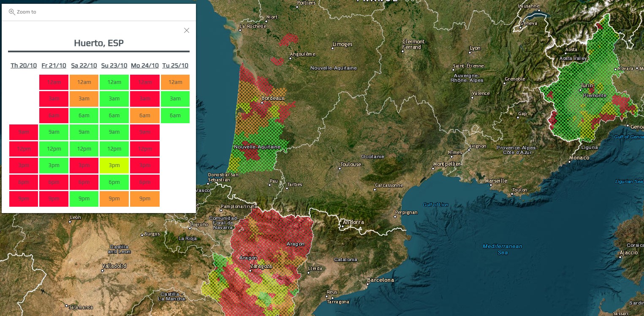Image resolution: width=644 pixels, height=316 pixels.
Task: Close the Huerto, ESP forecast popup
Action: click(x=187, y=30)
